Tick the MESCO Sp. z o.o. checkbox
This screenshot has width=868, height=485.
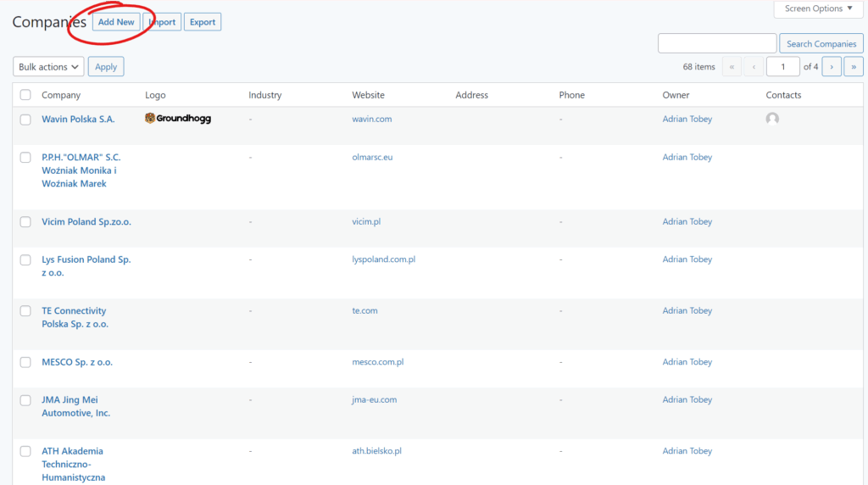[x=25, y=362]
